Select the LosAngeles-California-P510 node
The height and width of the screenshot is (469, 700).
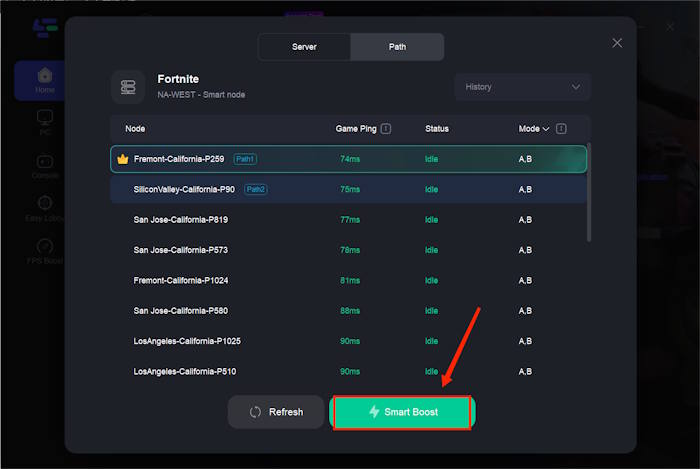click(x=348, y=371)
